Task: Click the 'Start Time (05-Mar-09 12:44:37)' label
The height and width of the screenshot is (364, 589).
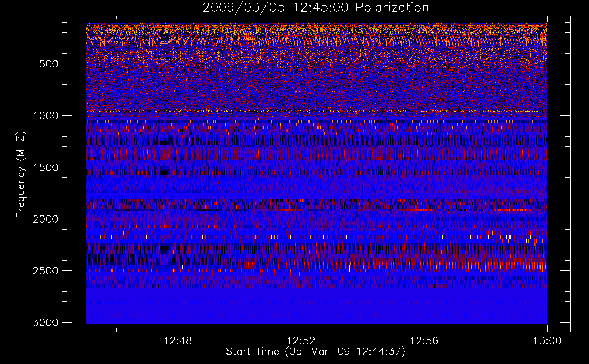Action: click(316, 352)
